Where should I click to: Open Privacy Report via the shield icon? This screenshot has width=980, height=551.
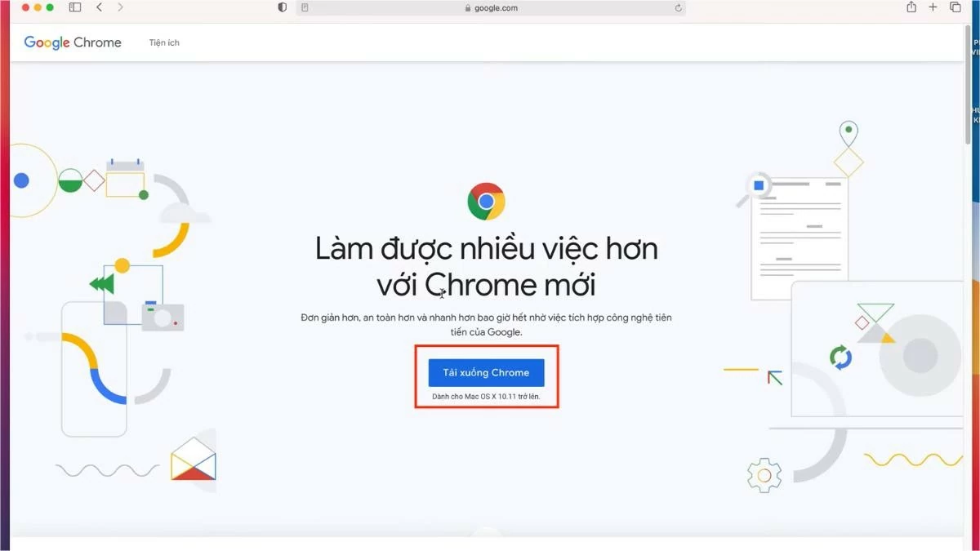[282, 7]
